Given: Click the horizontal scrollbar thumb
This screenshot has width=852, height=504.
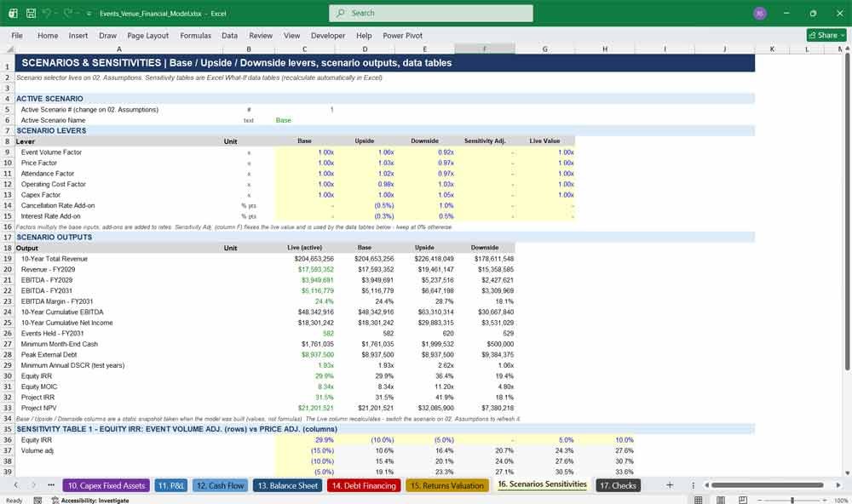Looking at the screenshot, I should 768,485.
